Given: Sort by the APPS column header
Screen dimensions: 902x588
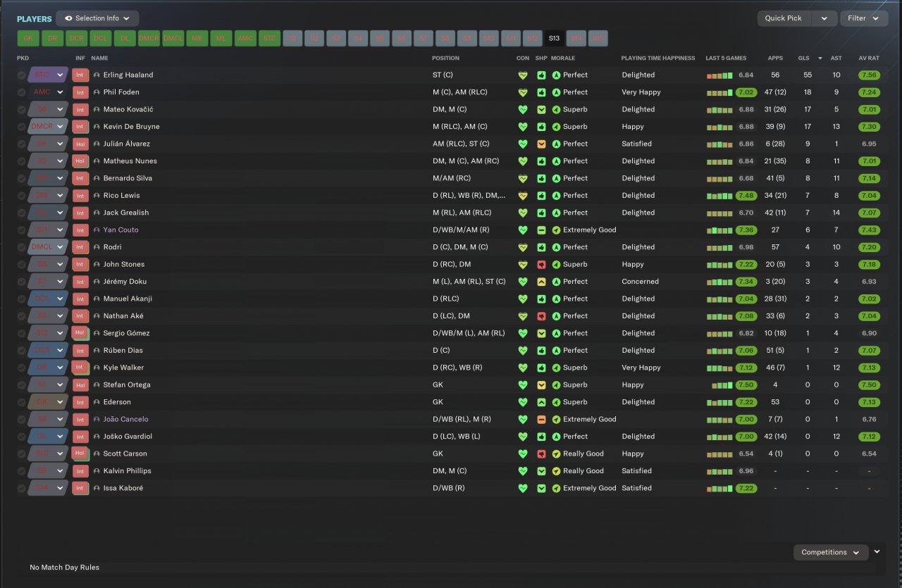Looking at the screenshot, I should (x=775, y=58).
